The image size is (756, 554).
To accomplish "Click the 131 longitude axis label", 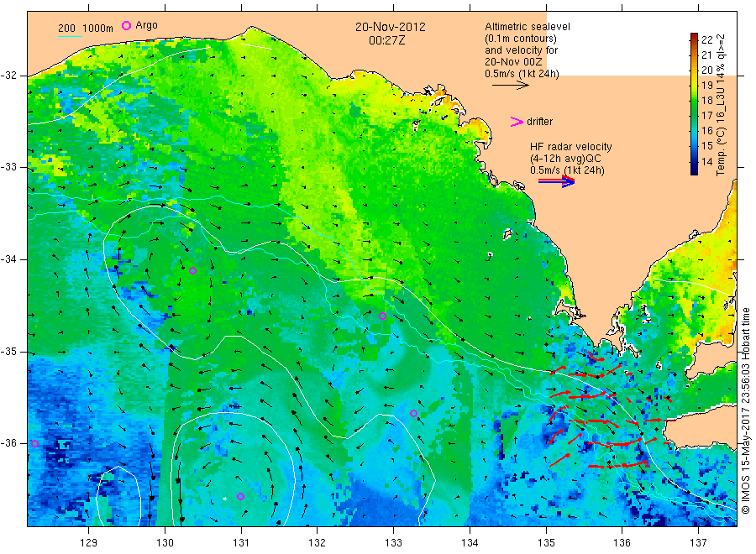I will click(x=241, y=543).
